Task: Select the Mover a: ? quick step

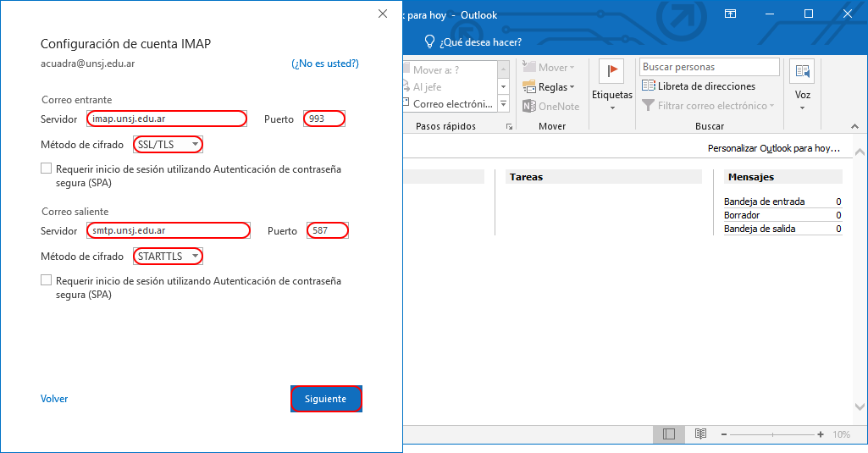Action: 450,69
